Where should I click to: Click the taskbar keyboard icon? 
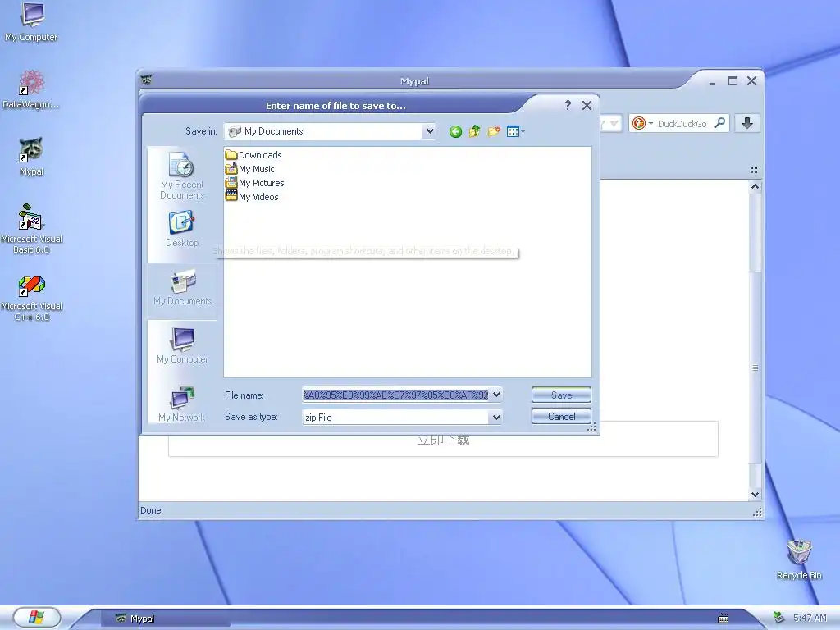click(x=724, y=619)
